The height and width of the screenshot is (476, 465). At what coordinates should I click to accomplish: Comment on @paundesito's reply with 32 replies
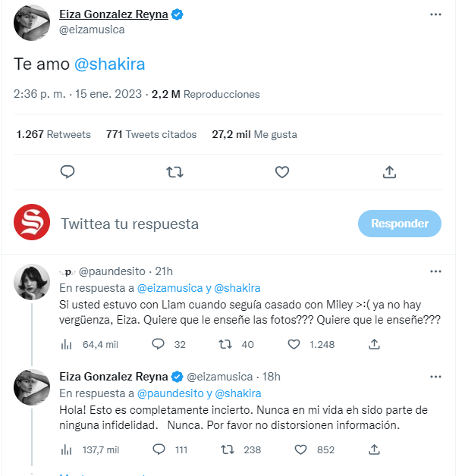[x=158, y=344]
